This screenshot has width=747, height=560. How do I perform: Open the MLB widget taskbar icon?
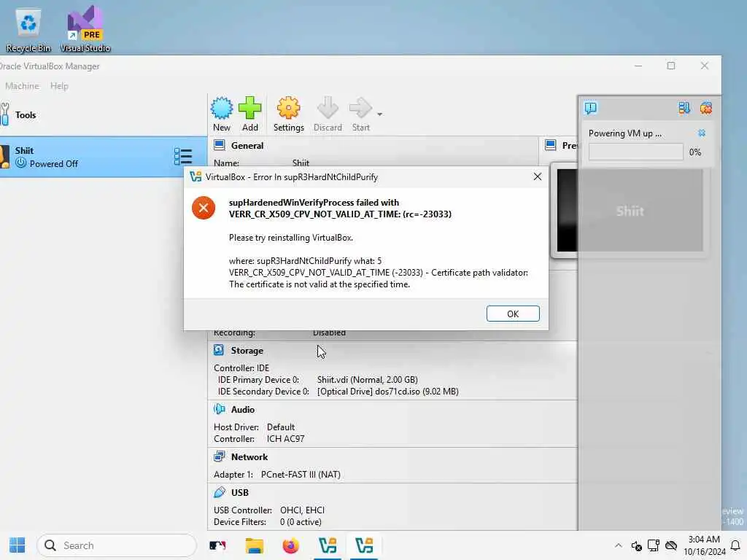tap(217, 545)
